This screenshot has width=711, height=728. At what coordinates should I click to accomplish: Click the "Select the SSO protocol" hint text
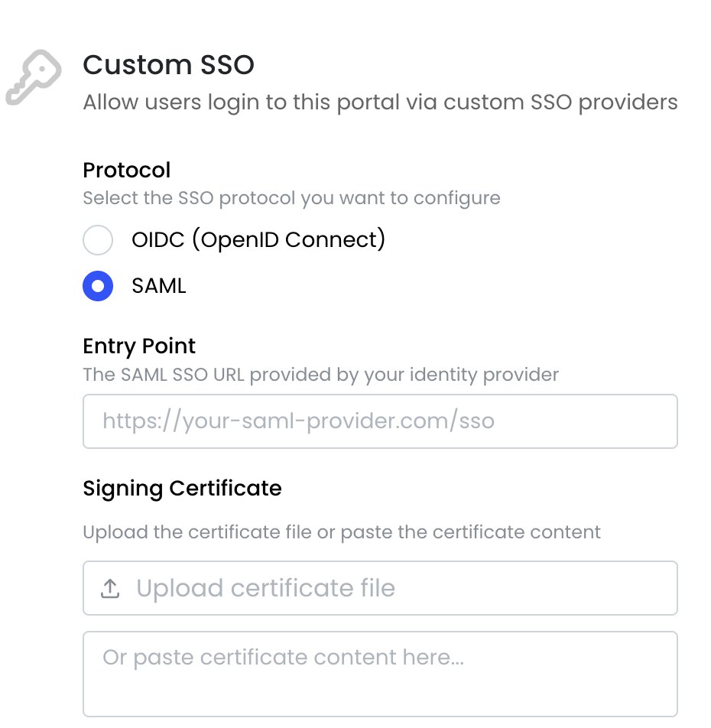tap(291, 199)
